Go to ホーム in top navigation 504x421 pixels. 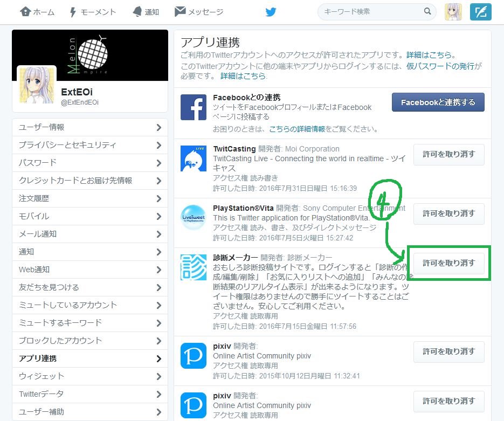pos(37,12)
